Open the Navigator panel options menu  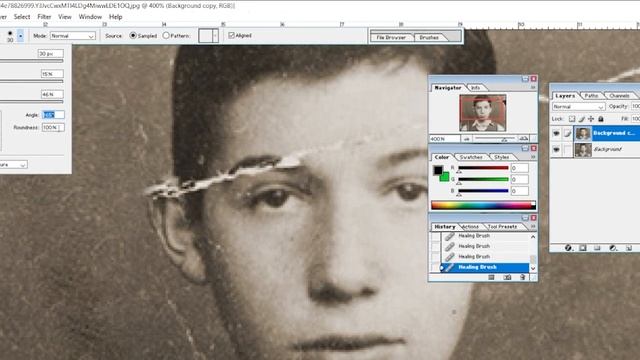(x=533, y=87)
